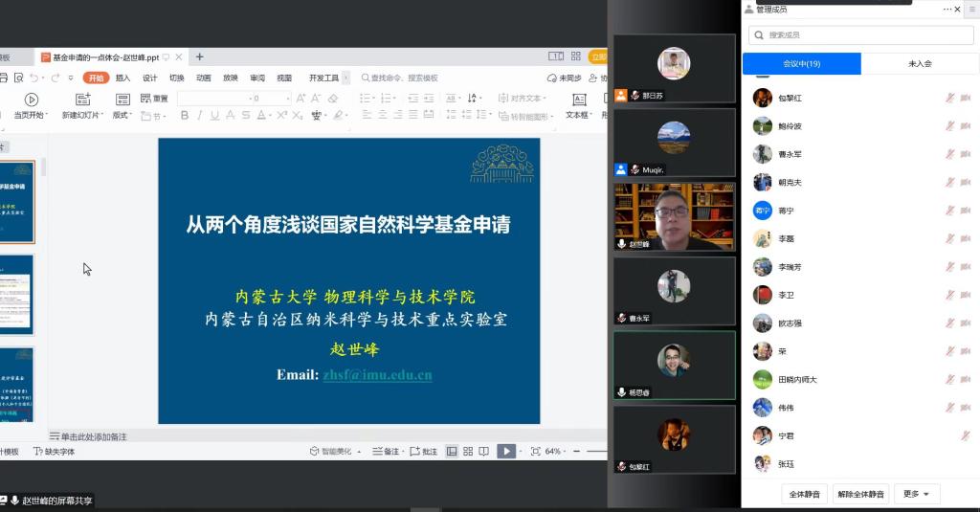Toggle microphone mute for 蒋宁
The image size is (980, 512).
click(950, 211)
